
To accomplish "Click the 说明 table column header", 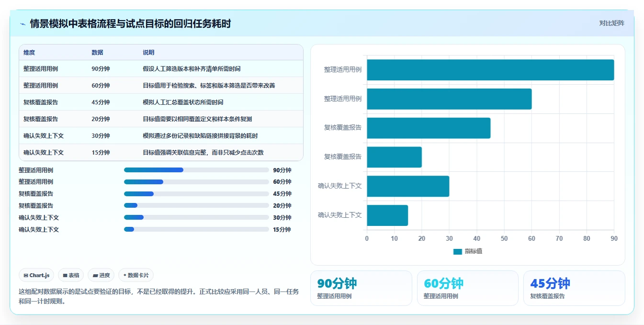I will point(148,53).
